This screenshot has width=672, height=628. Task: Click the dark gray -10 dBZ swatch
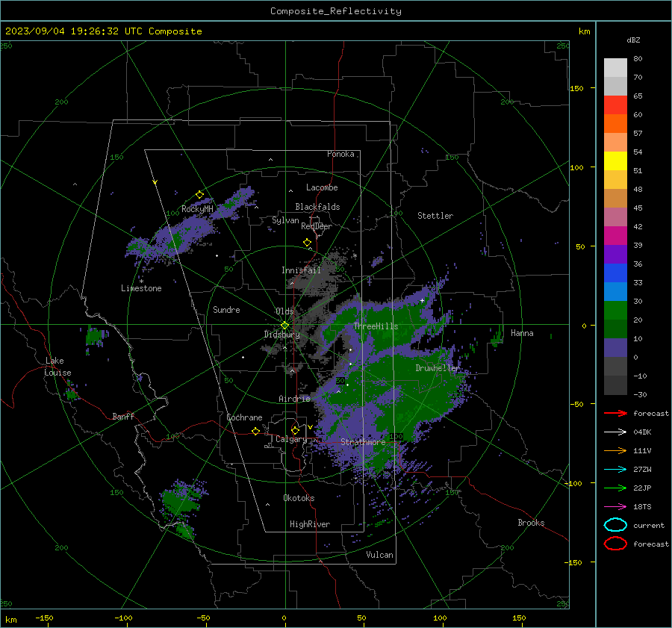(615, 385)
